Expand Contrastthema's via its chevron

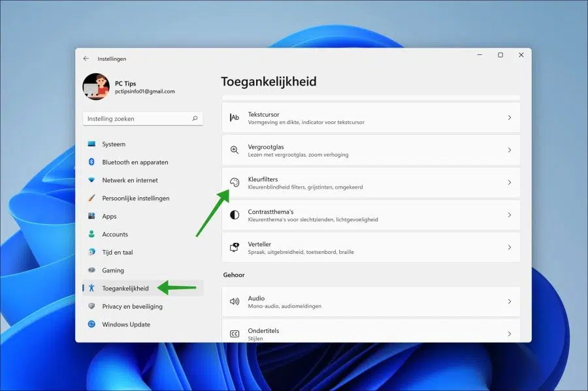(x=509, y=215)
